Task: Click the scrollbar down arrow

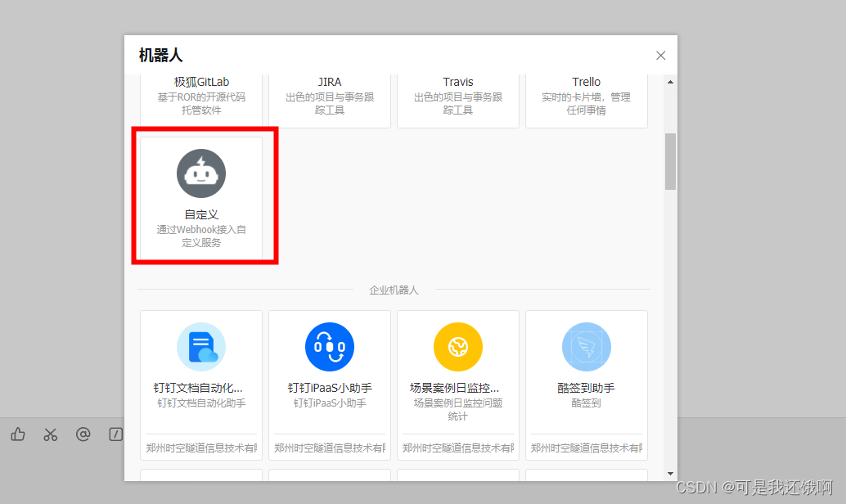Action: point(670,474)
